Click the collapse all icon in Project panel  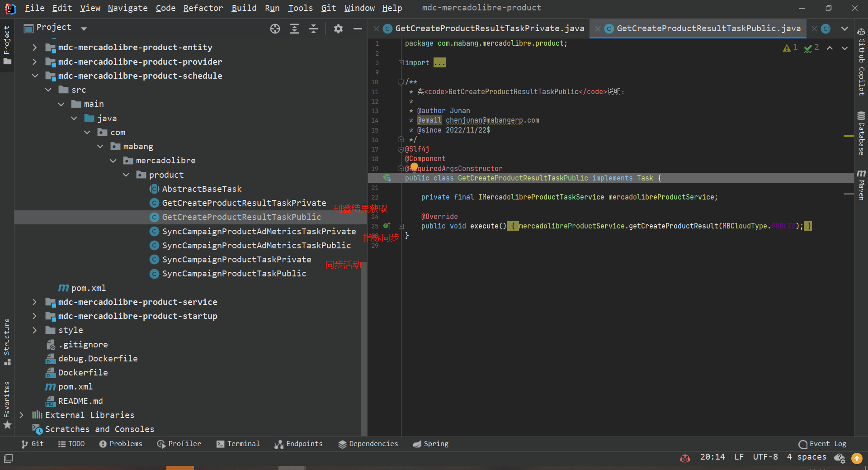coord(313,29)
